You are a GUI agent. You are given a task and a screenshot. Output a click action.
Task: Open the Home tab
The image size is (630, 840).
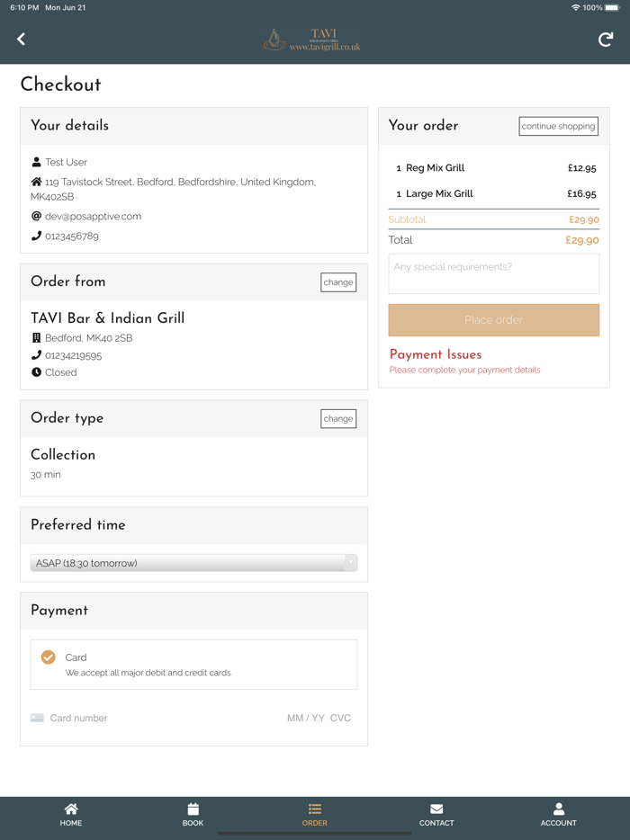coord(71,814)
